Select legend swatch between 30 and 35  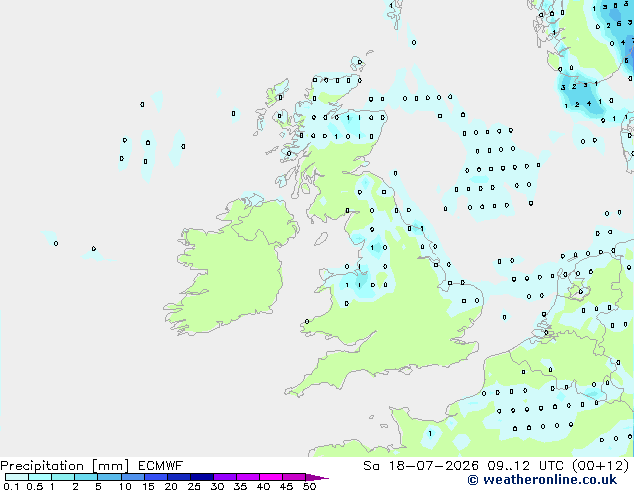224,477
